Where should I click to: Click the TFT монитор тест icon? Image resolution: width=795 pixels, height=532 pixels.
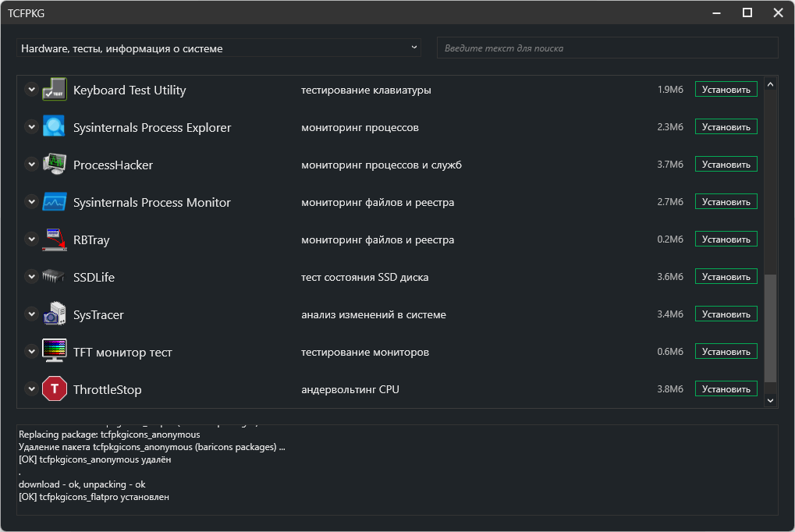pyautogui.click(x=54, y=352)
